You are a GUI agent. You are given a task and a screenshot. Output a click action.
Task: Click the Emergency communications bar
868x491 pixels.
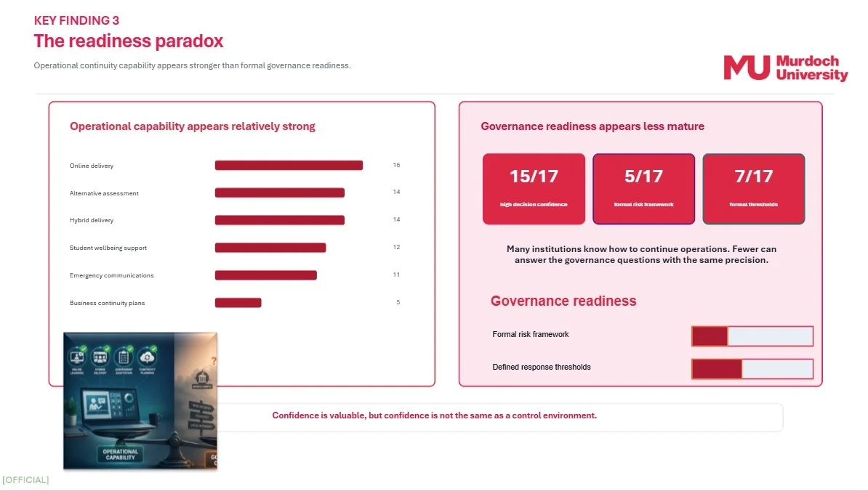point(266,275)
